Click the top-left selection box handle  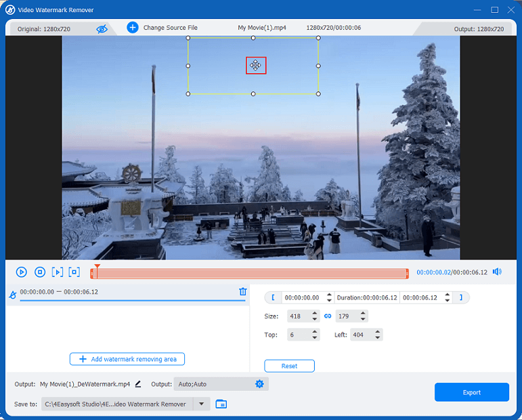click(188, 38)
